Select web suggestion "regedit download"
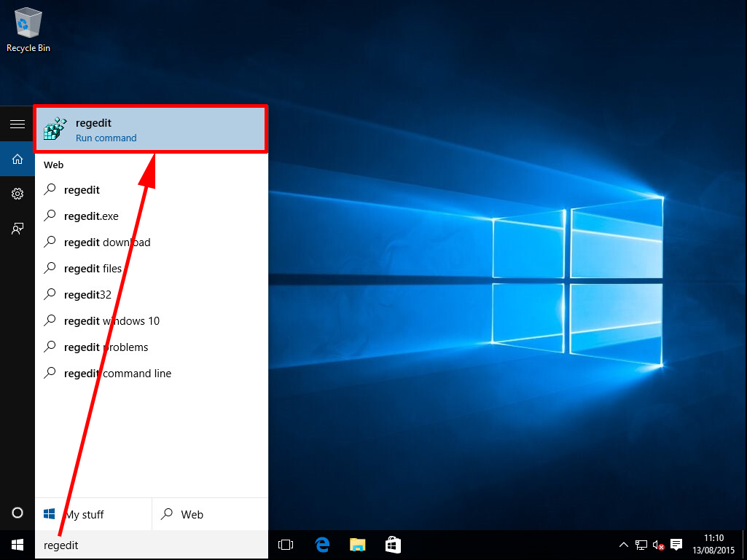The width and height of the screenshot is (747, 560). (152, 242)
